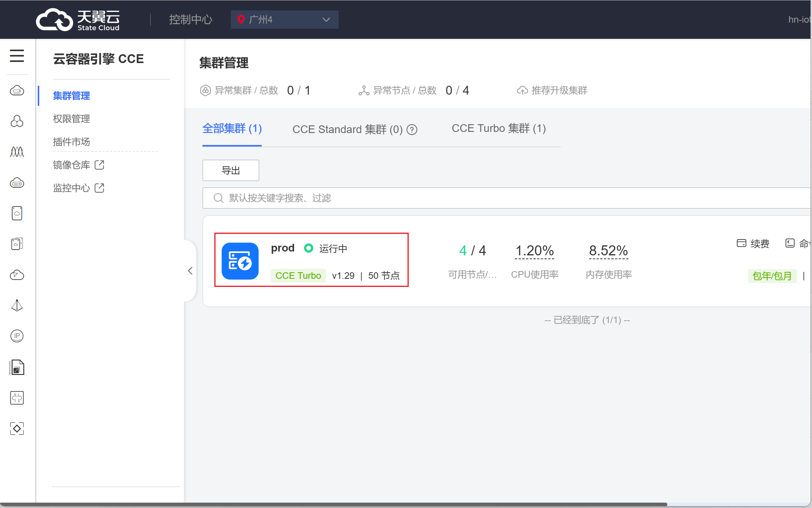Open the 广州4 region dropdown
Viewport: 812px width, 508px height.
(285, 20)
